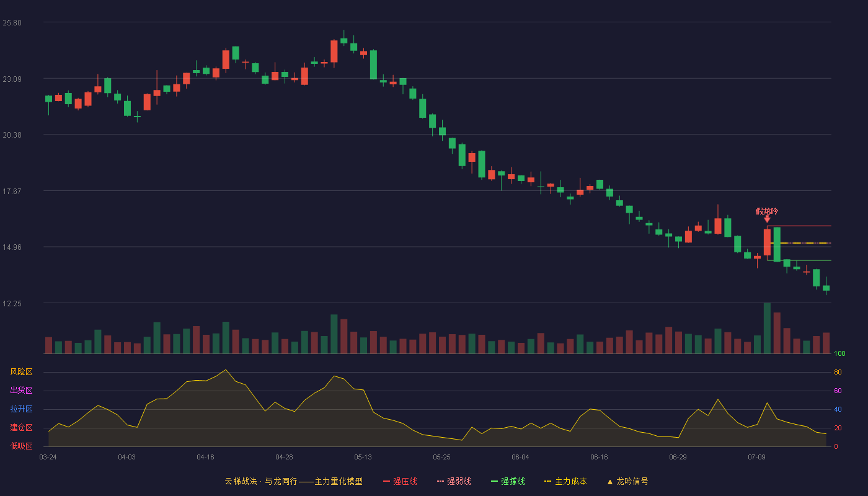Click the yellow dashed icon beside 主力成本
The image size is (868, 496).
point(548,482)
